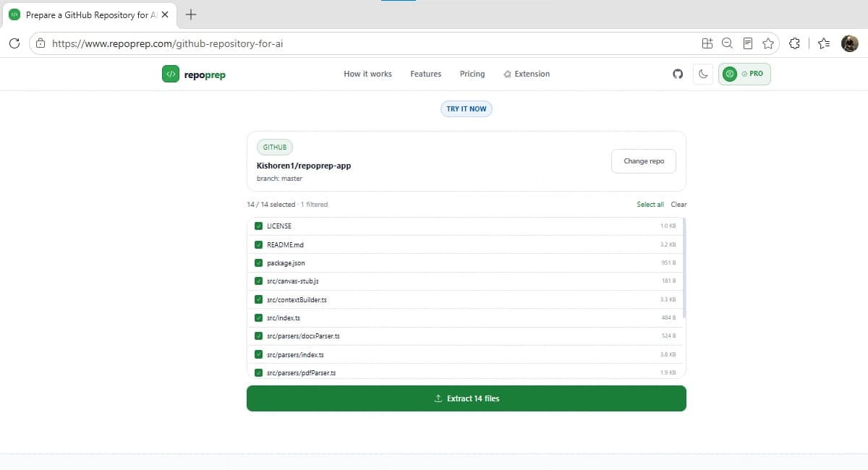Uncheck the src/parsers/index.ts checkbox
Image resolution: width=868 pixels, height=470 pixels.
pyautogui.click(x=258, y=354)
